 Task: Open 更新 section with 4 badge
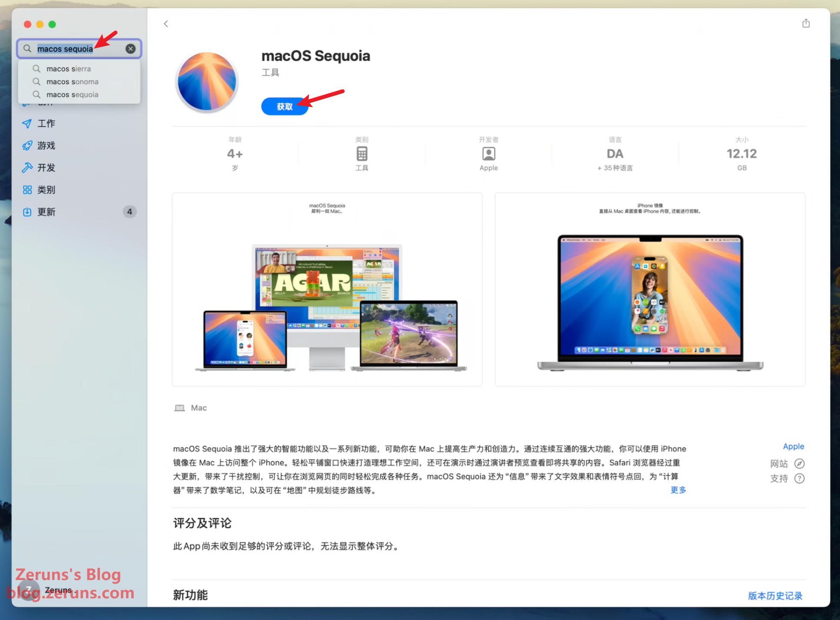(46, 212)
